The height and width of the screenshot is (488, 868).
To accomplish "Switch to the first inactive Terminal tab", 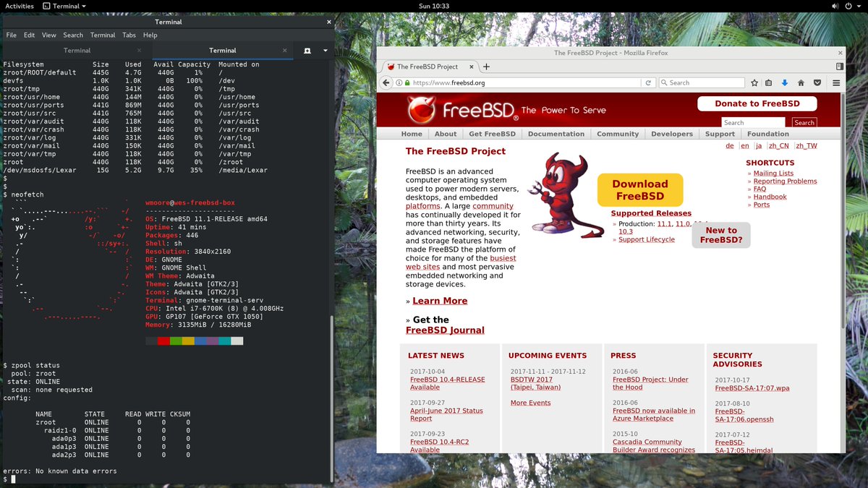I will 77,51.
